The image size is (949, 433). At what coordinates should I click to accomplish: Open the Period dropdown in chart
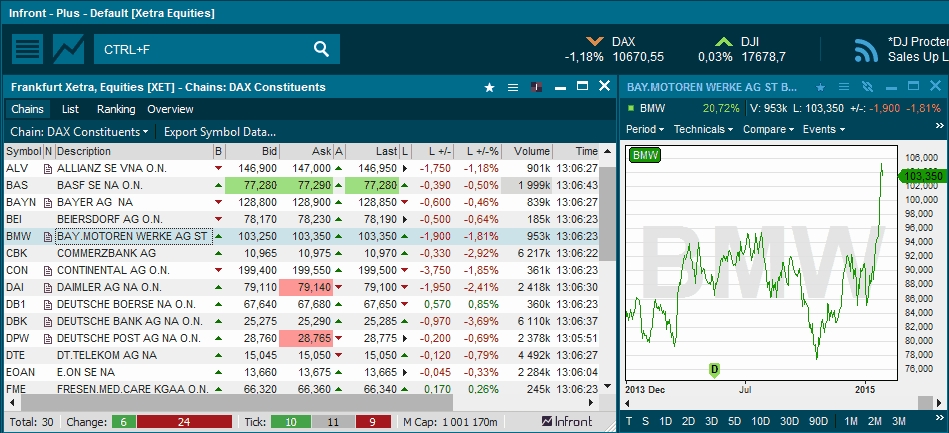645,129
